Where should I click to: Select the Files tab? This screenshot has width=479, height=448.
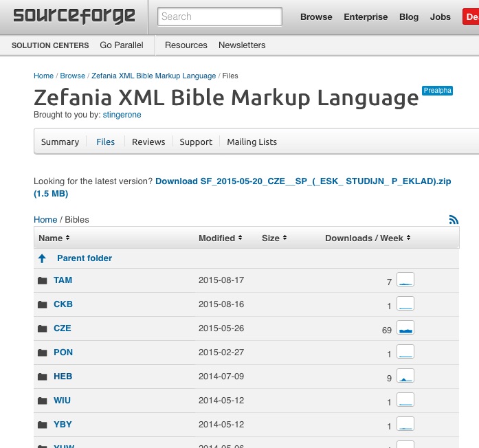[105, 142]
